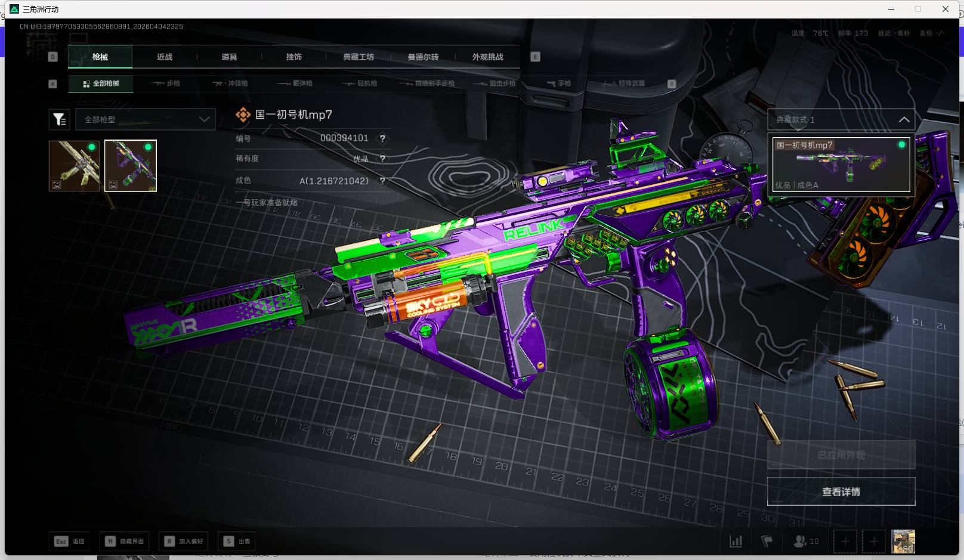Close the 三角洲行动 window
Viewport: 964px width, 560px height.
[946, 9]
